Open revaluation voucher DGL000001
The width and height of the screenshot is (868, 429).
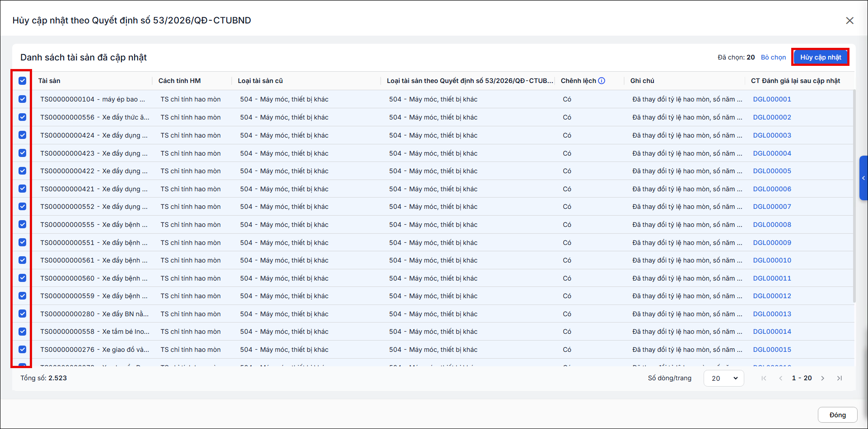tap(772, 99)
